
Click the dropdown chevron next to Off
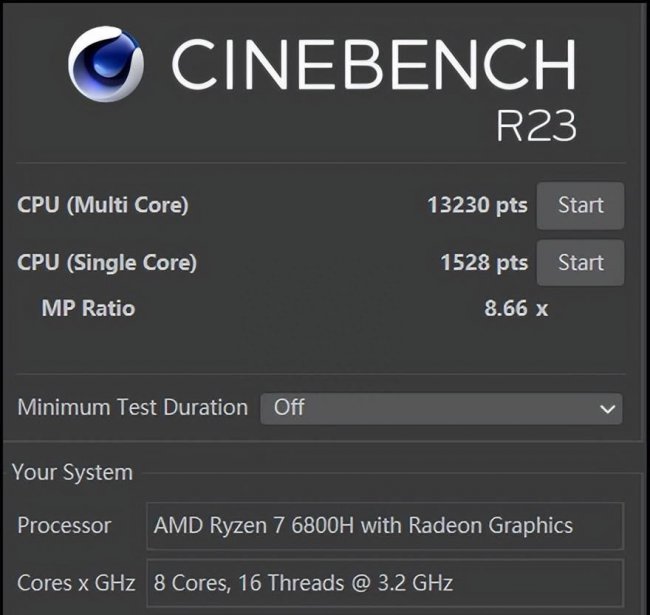click(x=607, y=409)
